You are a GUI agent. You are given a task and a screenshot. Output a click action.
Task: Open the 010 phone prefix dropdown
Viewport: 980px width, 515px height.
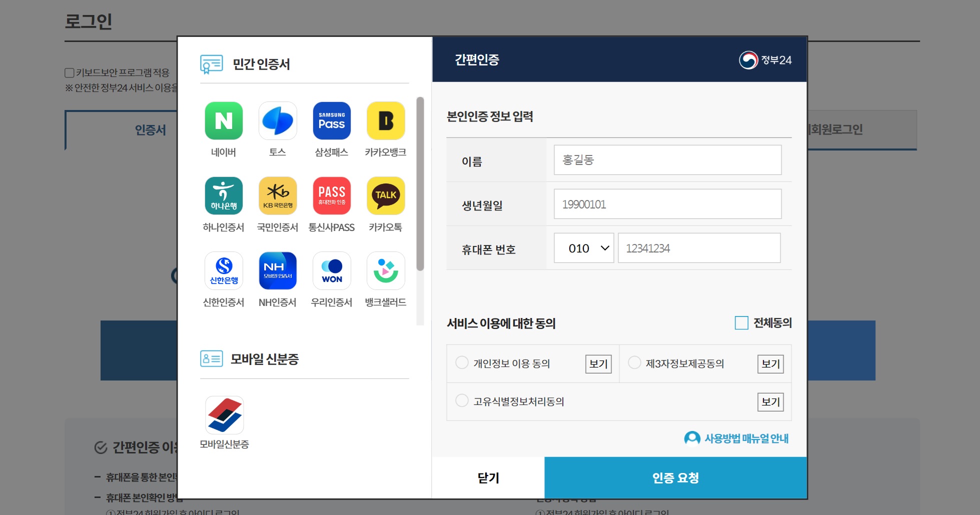click(x=584, y=248)
